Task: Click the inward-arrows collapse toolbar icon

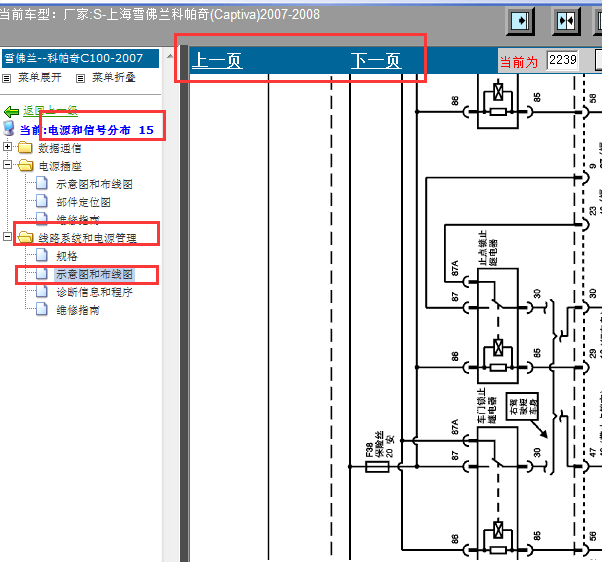Action: tap(566, 21)
